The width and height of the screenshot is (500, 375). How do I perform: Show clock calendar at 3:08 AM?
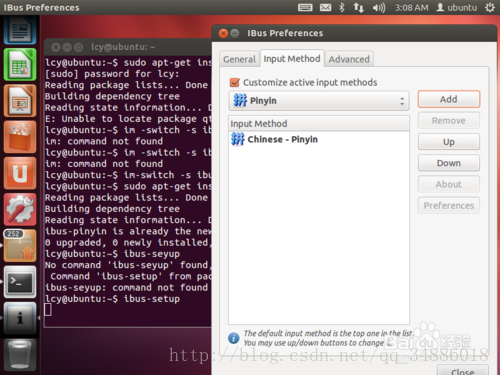pyautogui.click(x=412, y=7)
